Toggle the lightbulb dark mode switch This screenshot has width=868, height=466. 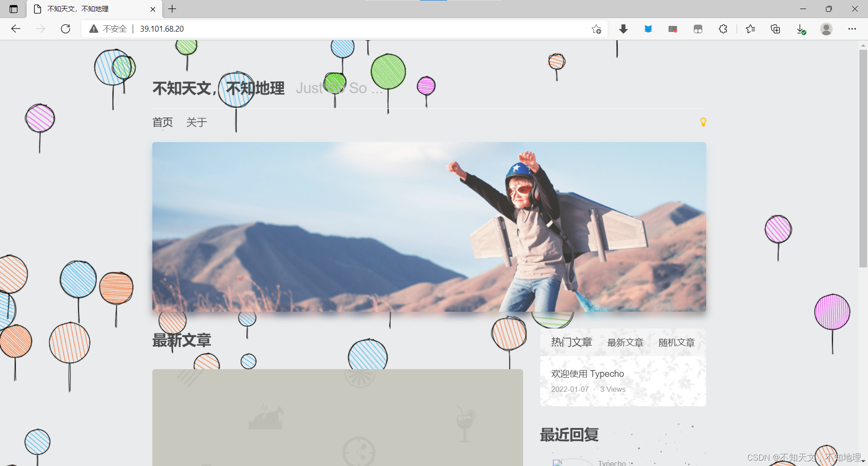point(703,122)
